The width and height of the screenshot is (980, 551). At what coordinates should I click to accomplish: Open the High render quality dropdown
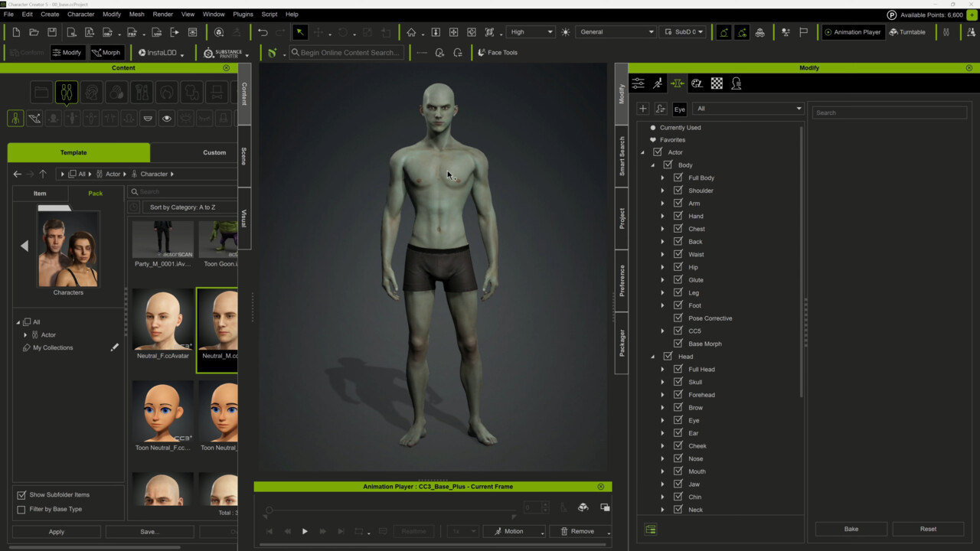pos(531,32)
